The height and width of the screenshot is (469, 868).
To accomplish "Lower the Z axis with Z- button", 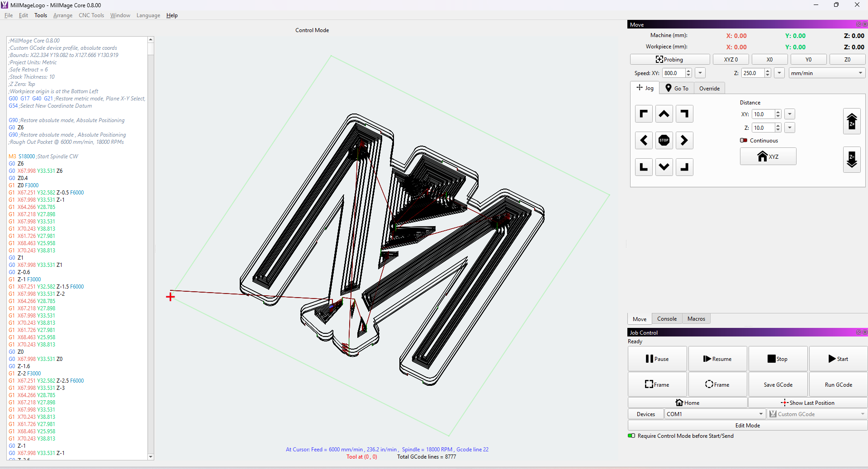I will 852,160.
